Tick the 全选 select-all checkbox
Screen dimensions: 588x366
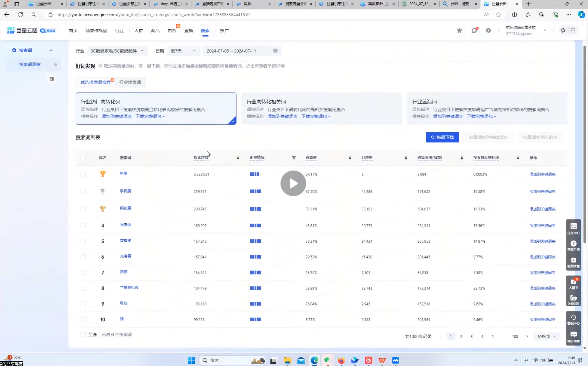coord(83,335)
